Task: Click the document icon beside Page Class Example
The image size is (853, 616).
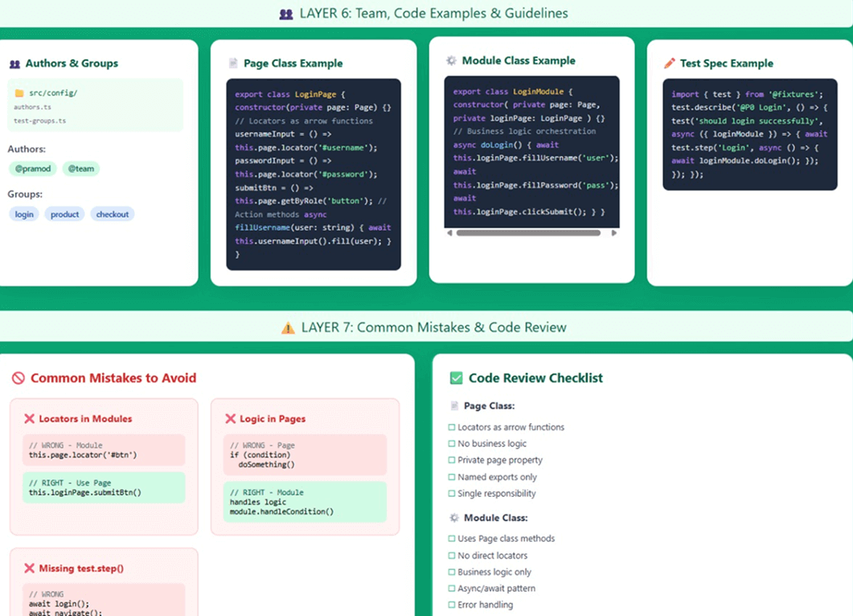Action: [x=233, y=64]
